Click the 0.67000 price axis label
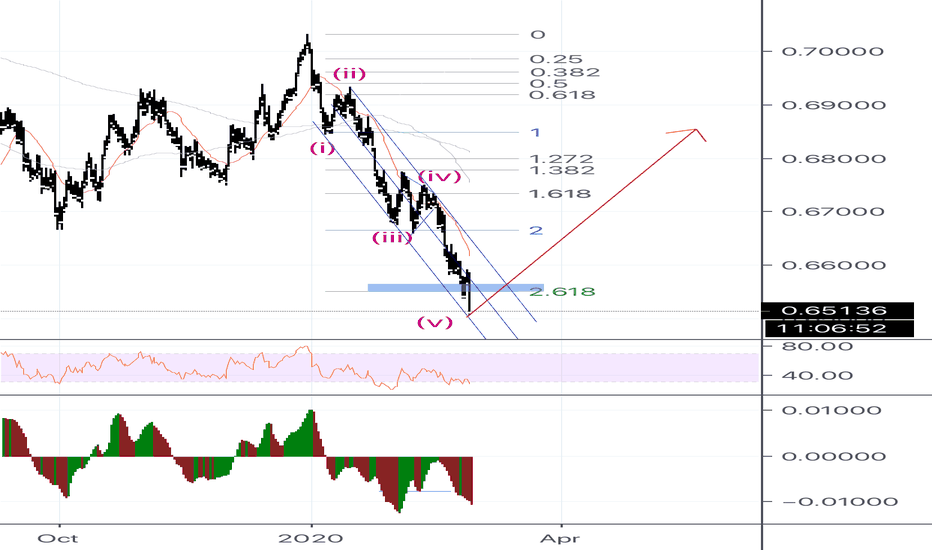Image resolution: width=932 pixels, height=550 pixels. 833,212
